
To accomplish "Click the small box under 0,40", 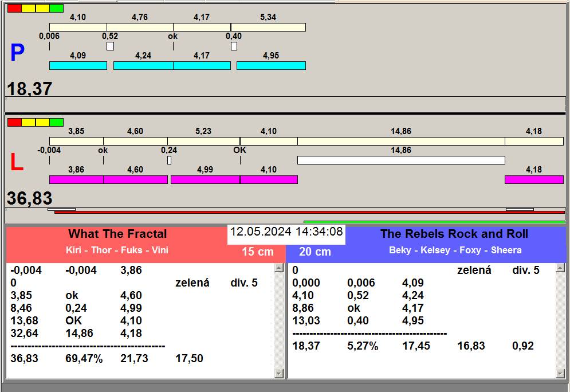I will pyautogui.click(x=234, y=46).
